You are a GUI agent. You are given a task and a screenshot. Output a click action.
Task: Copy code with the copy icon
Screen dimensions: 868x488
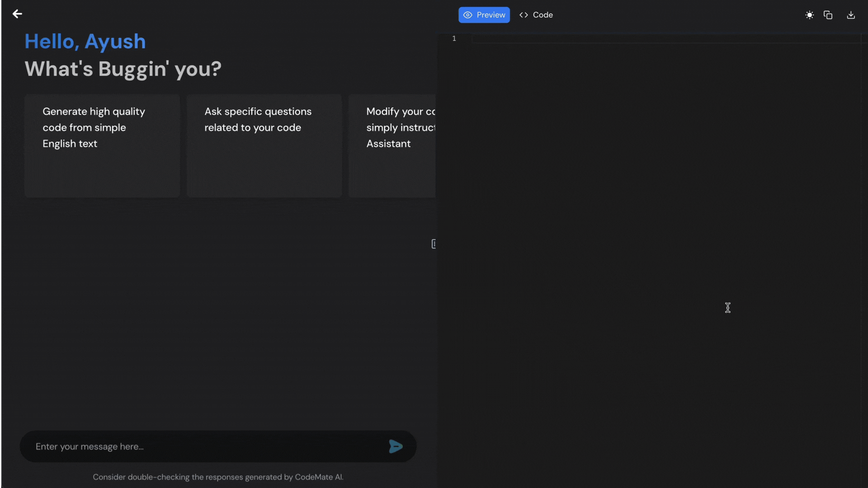pos(828,15)
